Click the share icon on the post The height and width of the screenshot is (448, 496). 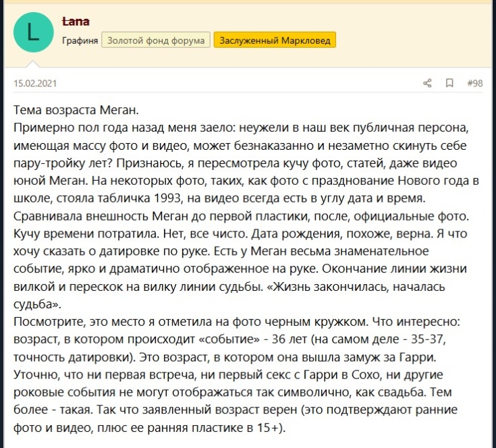point(427,83)
